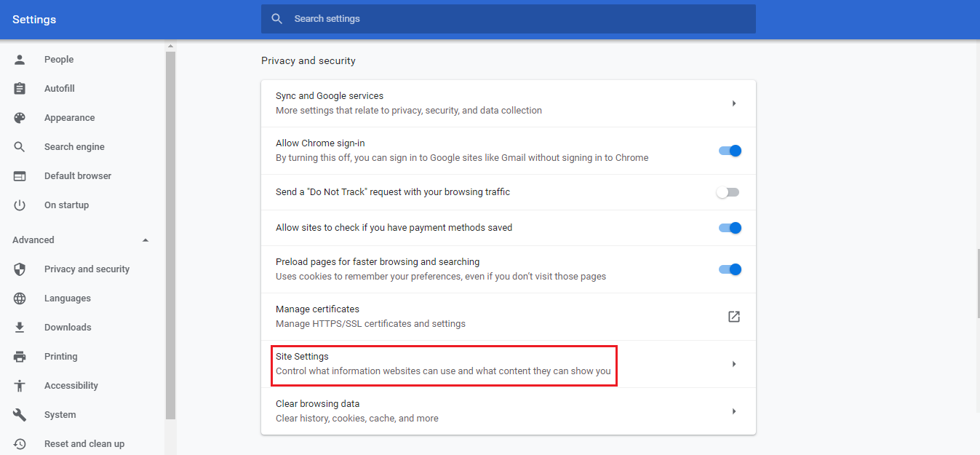Expand Sync and Google services arrow
The image size is (980, 455).
pos(733,103)
